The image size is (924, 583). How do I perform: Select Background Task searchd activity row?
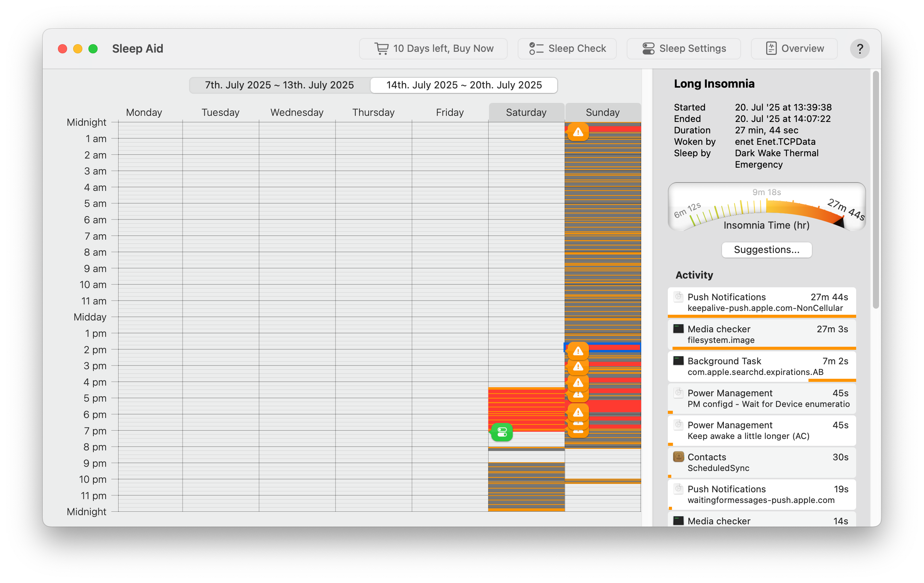click(x=761, y=366)
